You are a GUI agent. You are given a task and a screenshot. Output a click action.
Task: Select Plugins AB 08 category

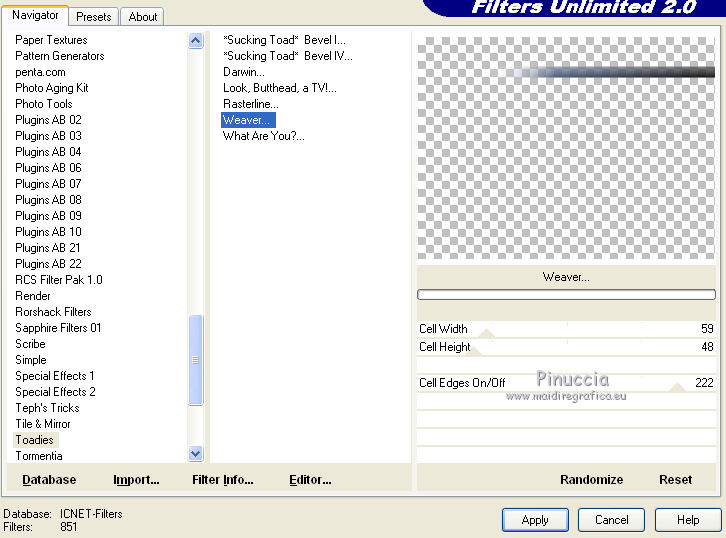point(48,200)
